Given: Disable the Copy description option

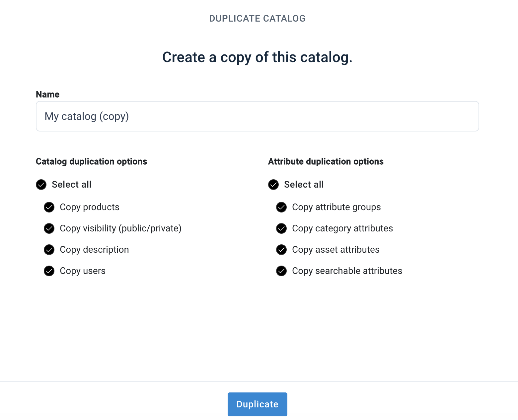Looking at the screenshot, I should coord(49,250).
